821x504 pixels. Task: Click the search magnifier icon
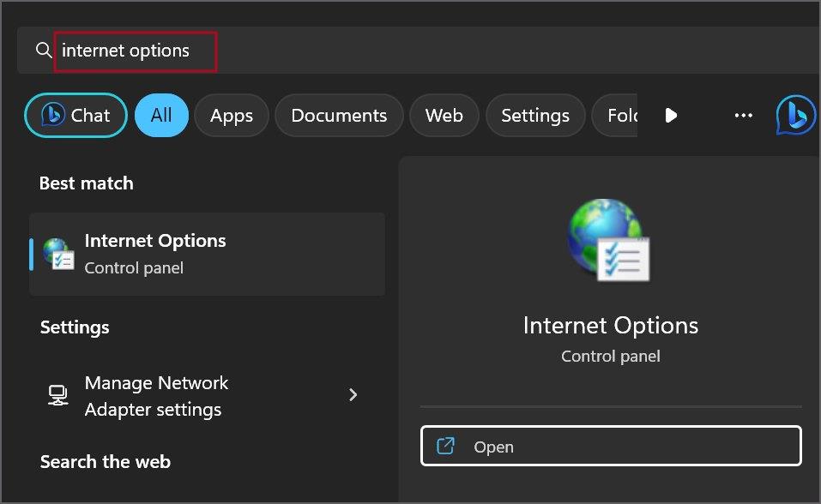tap(44, 51)
